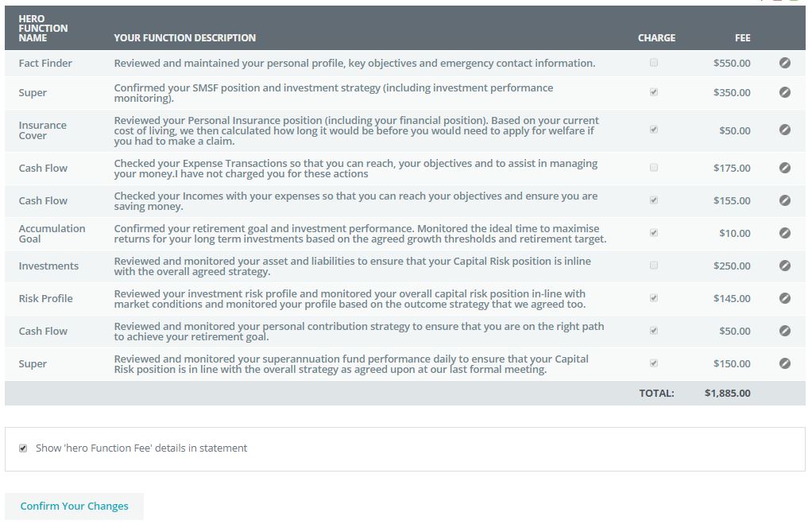Tick the Investments charge checkbox
The image size is (812, 524).
(x=654, y=266)
